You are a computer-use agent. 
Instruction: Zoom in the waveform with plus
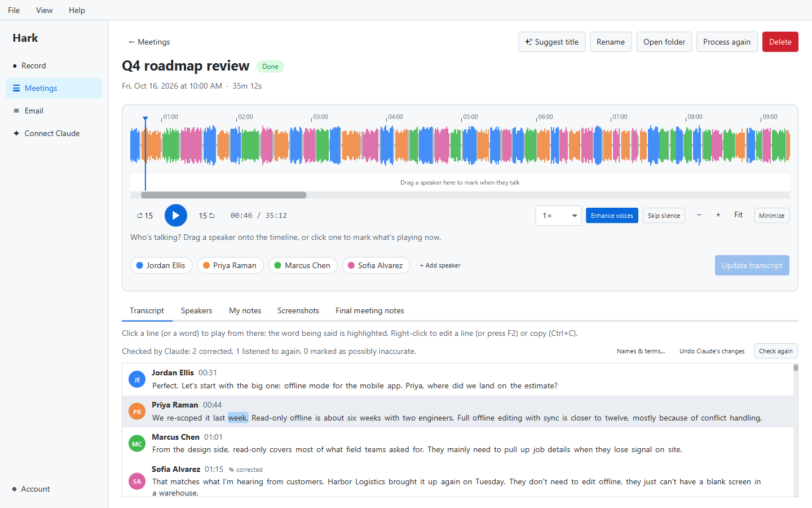click(x=718, y=215)
